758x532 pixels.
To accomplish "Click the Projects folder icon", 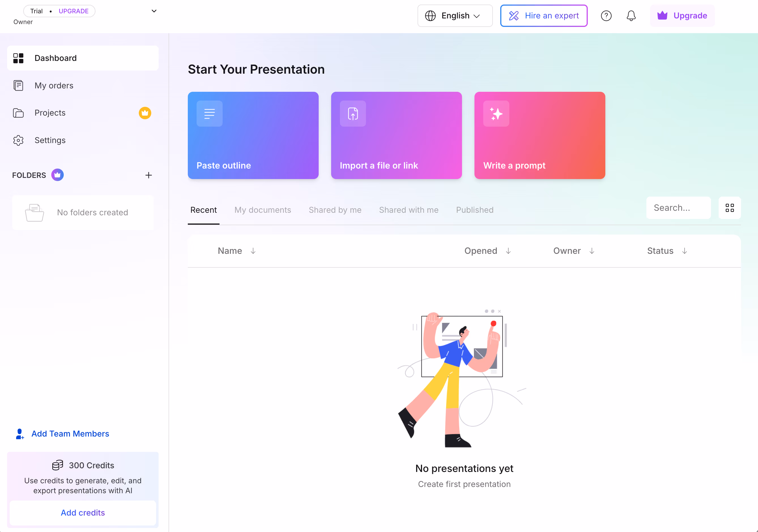I will tap(18, 113).
